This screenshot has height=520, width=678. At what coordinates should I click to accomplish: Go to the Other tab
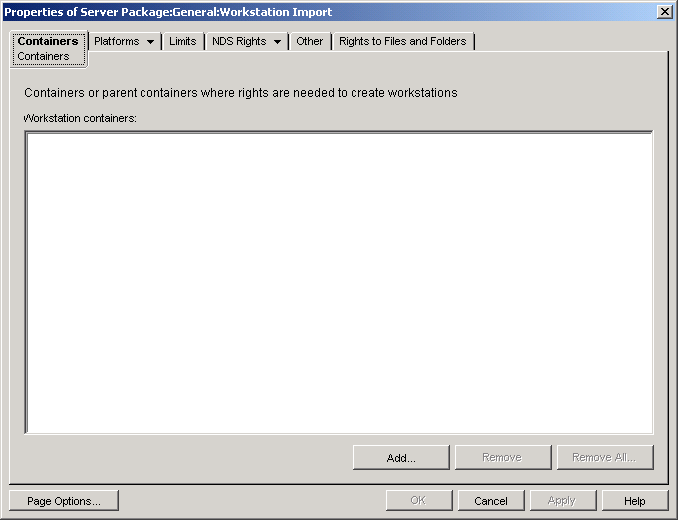tap(310, 41)
